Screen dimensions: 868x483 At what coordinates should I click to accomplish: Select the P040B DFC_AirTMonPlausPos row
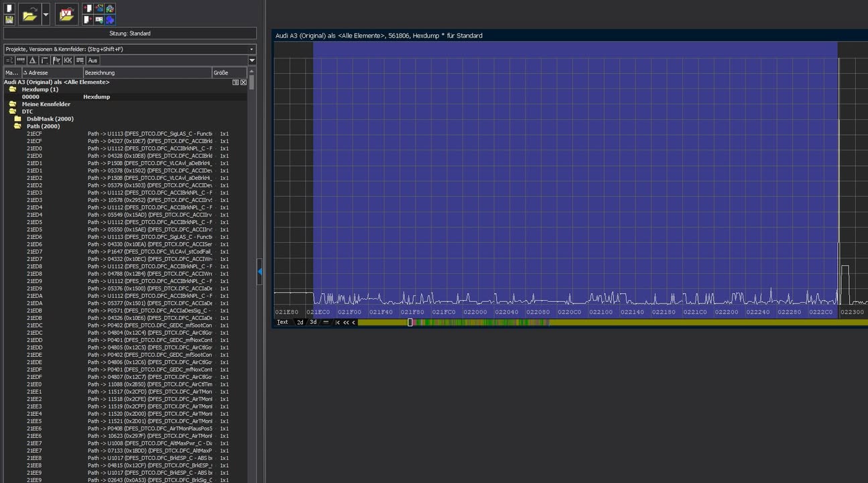click(x=125, y=429)
